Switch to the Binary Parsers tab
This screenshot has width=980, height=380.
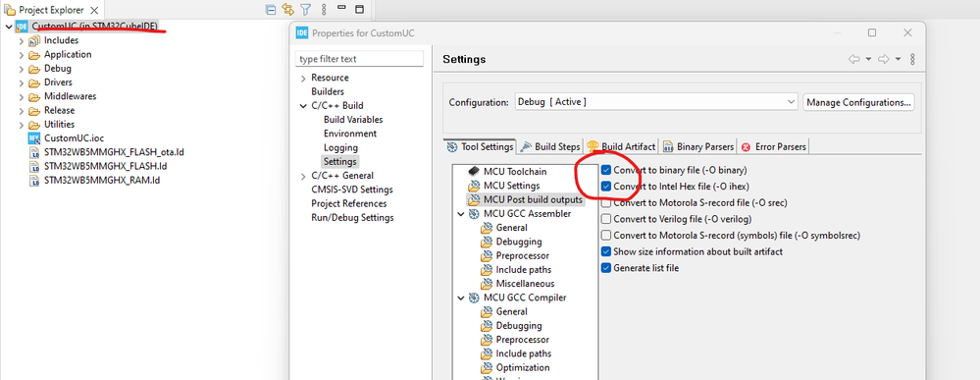pyautogui.click(x=698, y=146)
